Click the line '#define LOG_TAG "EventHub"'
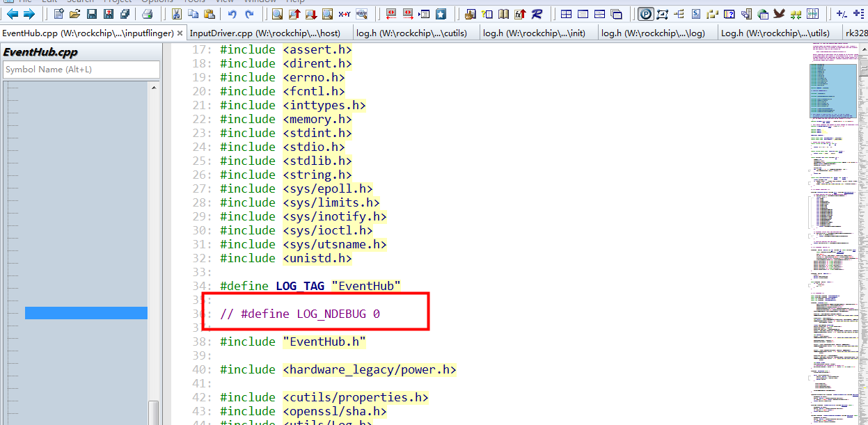868x425 pixels. click(310, 286)
